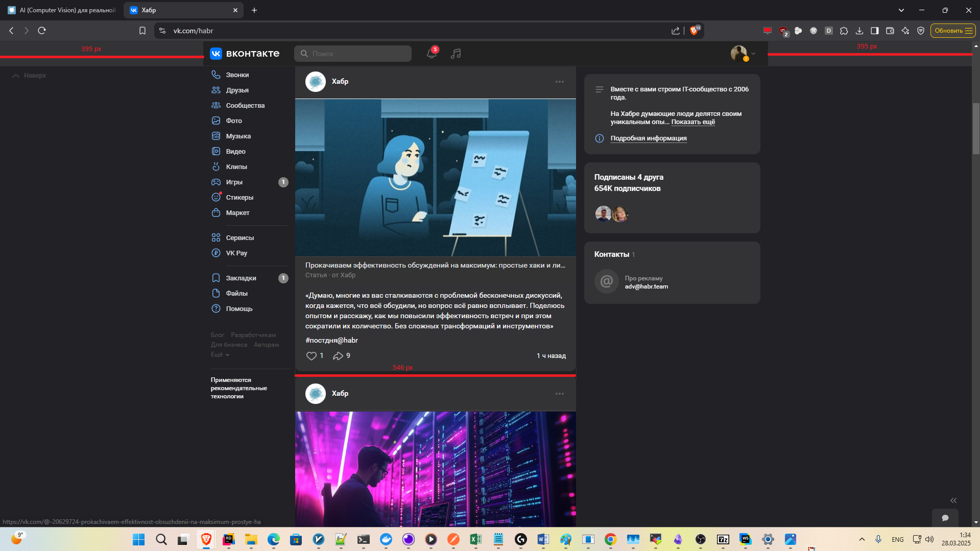Open VK notifications bell
Screen dimensions: 980x551
pos(432,54)
